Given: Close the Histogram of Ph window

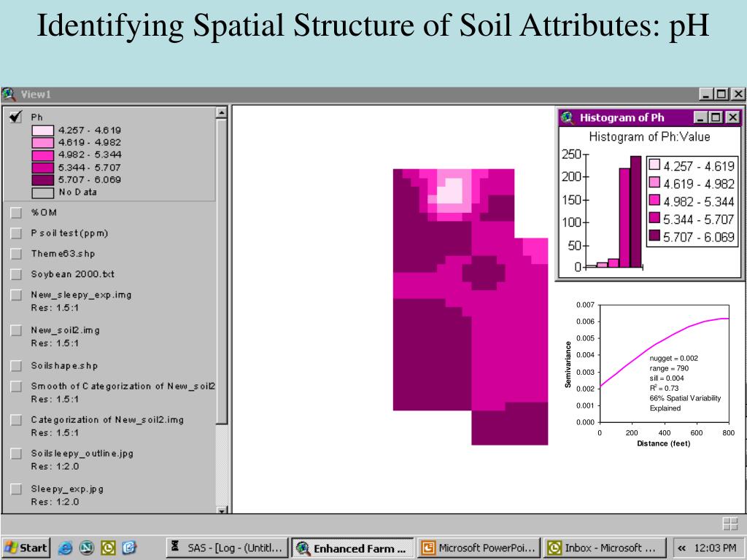Looking at the screenshot, I should pos(732,117).
